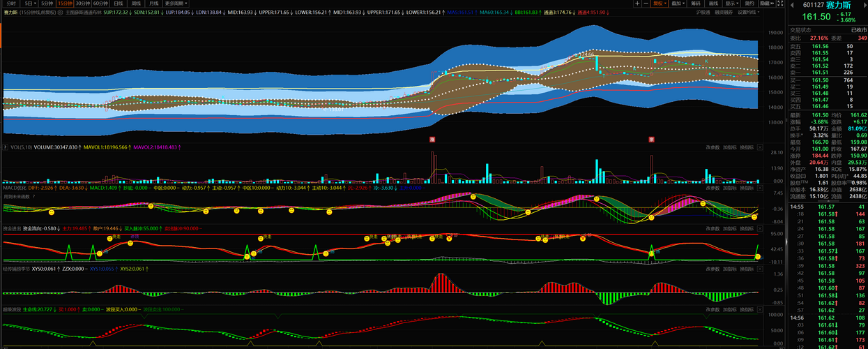Go to previous stock with left arrow
This screenshot has width=868, height=349.
[x=793, y=3]
